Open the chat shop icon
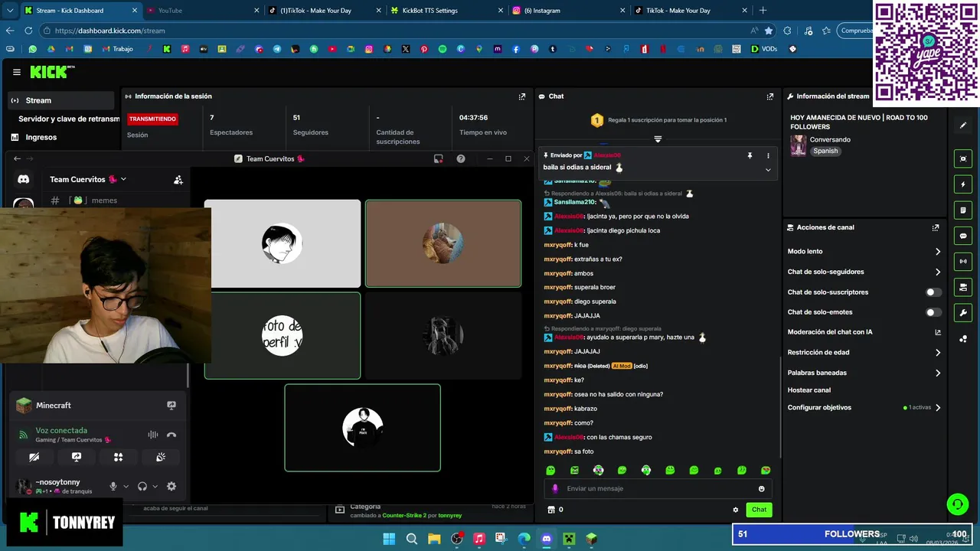This screenshot has height=551, width=980. 550,510
